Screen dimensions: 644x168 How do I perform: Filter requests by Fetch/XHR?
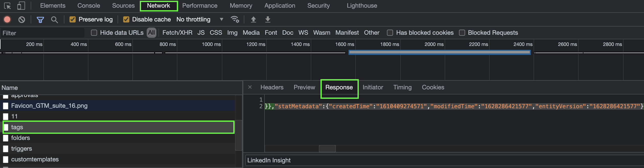point(177,33)
